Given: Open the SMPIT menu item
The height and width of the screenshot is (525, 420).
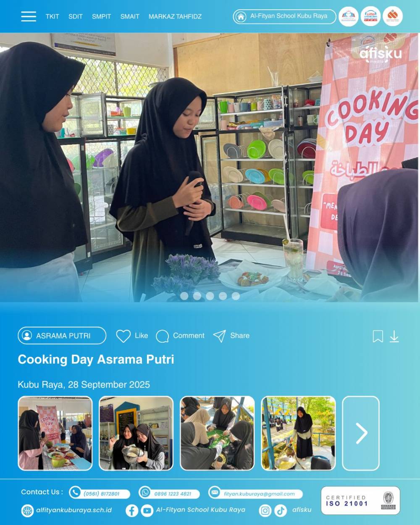Looking at the screenshot, I should tap(101, 16).
